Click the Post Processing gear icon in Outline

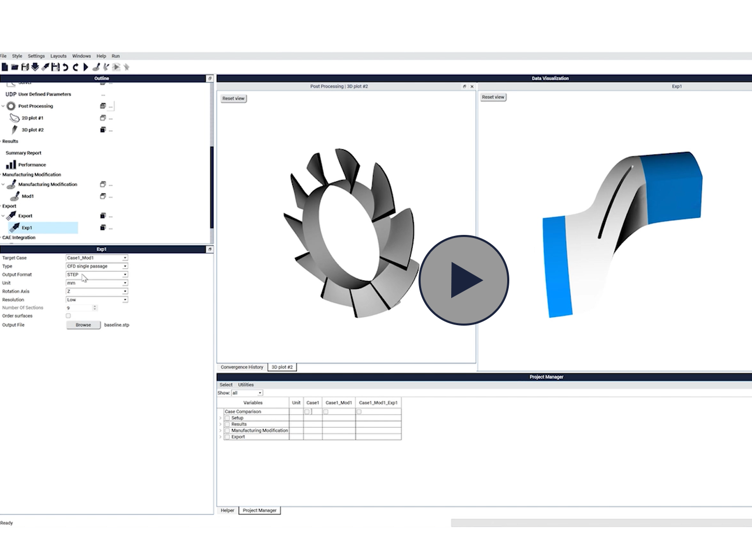(x=11, y=106)
